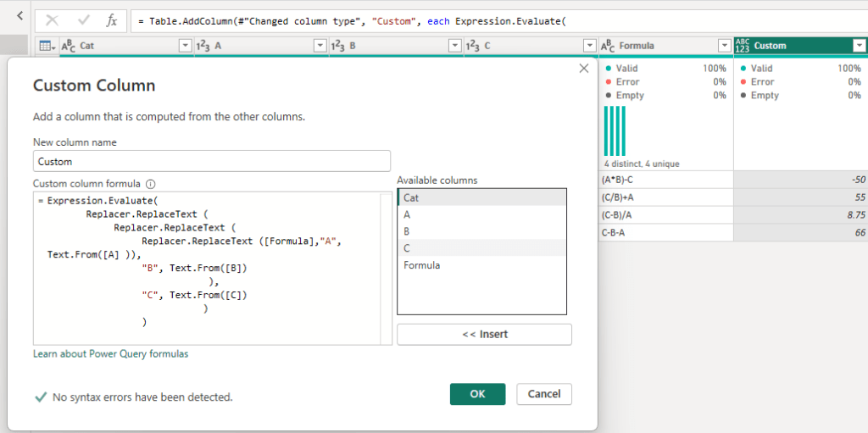The height and width of the screenshot is (433, 868).
Task: Select Formula in Available columns list
Action: (x=420, y=265)
